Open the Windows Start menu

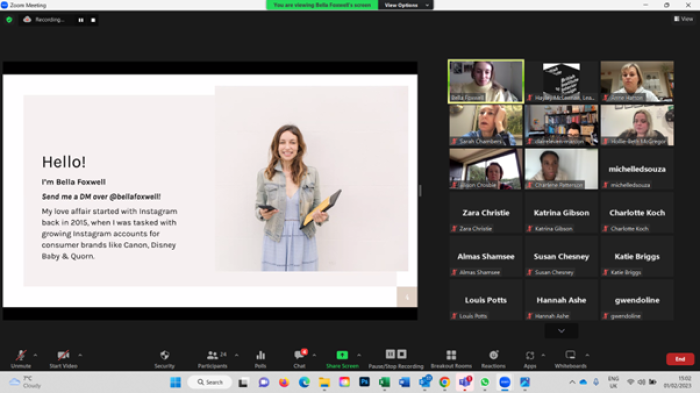pos(175,382)
